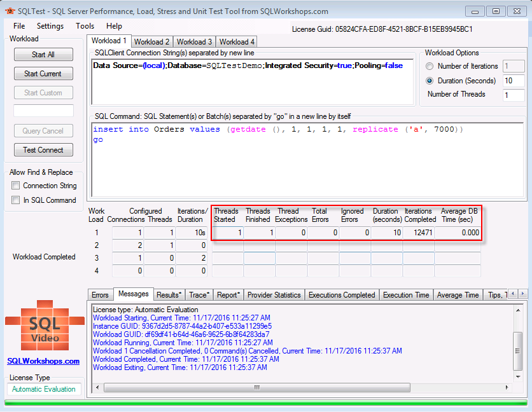532x412 pixels.
Task: Click the messages scrollbar up arrow
Action: [518, 310]
